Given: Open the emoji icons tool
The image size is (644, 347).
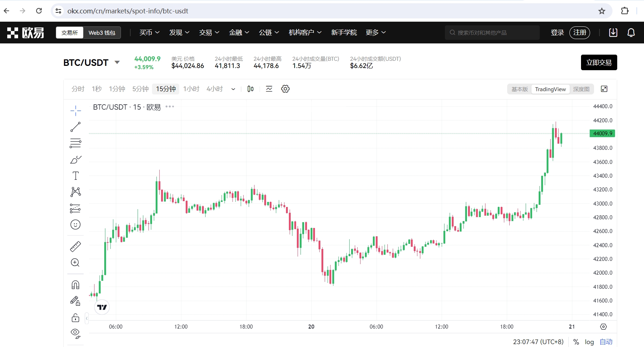Looking at the screenshot, I should tap(75, 225).
